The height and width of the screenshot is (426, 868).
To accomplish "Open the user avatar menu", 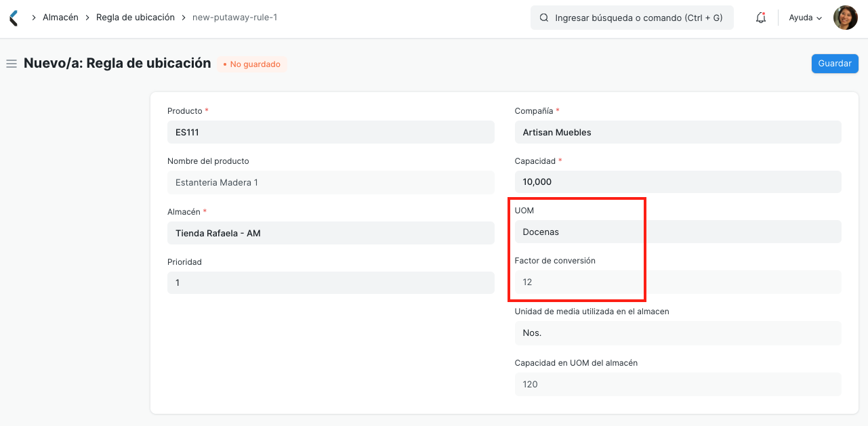I will point(845,18).
